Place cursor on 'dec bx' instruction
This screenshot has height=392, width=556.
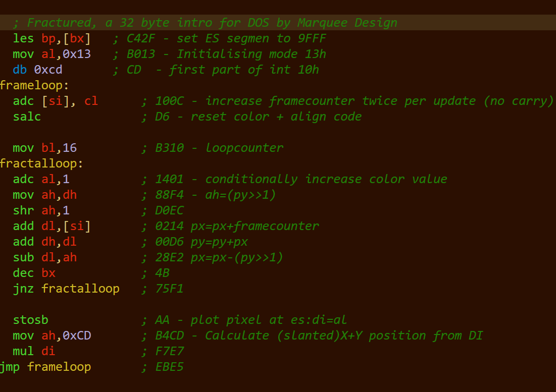[x=34, y=273]
